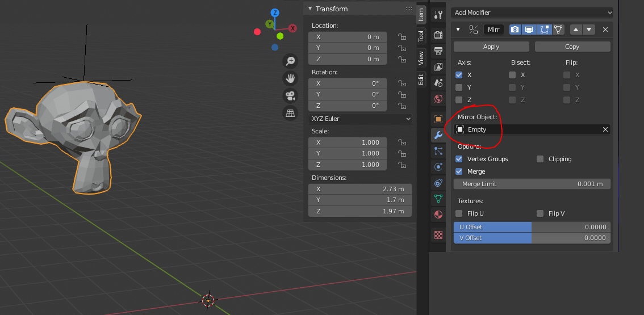Enable the Bisect X checkbox
This screenshot has width=644, height=315.
512,75
